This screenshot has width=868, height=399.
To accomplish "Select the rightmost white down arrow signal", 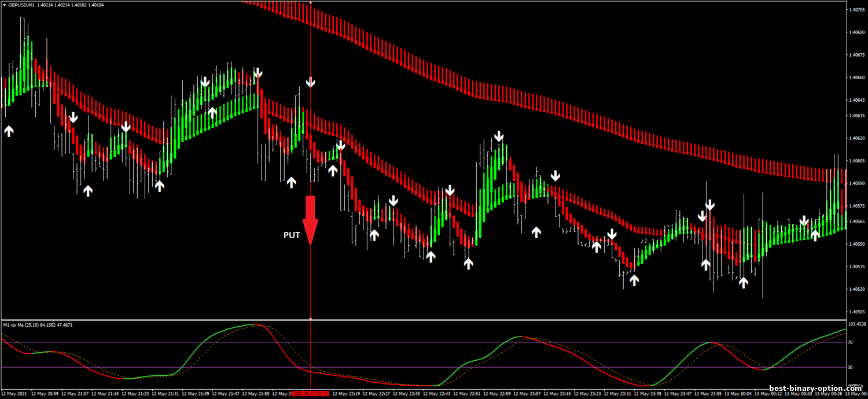I will (x=804, y=221).
